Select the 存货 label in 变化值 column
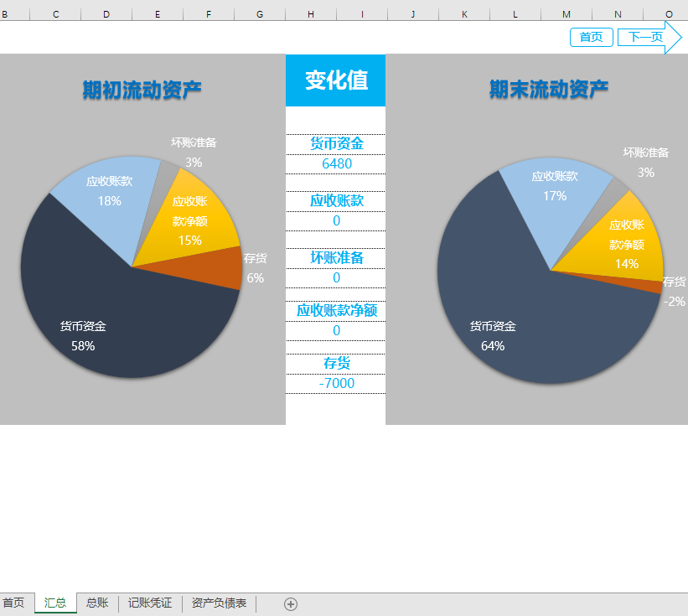 tap(336, 363)
